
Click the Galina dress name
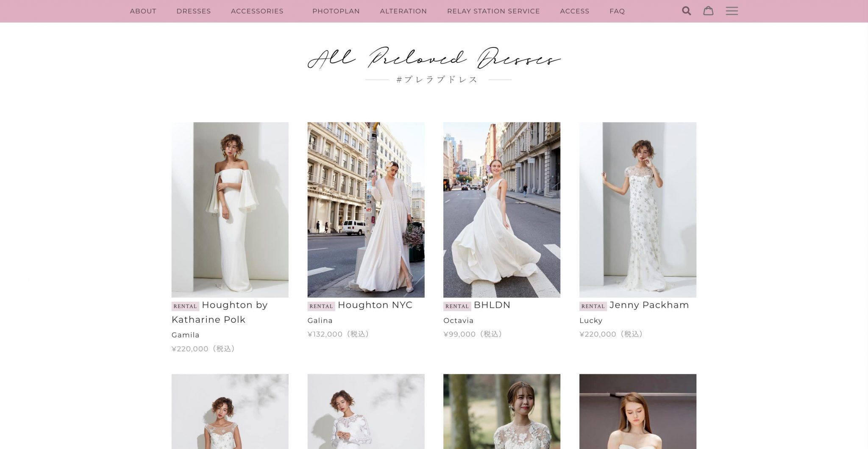point(320,321)
